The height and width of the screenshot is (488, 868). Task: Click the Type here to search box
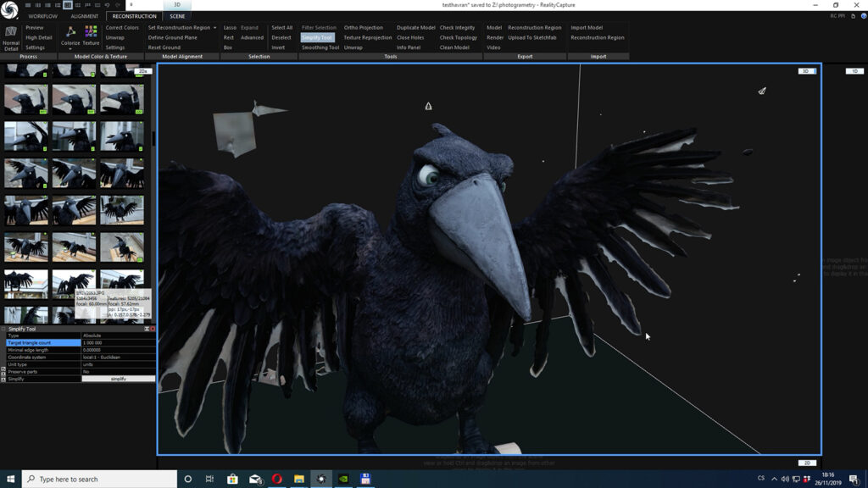pos(100,480)
